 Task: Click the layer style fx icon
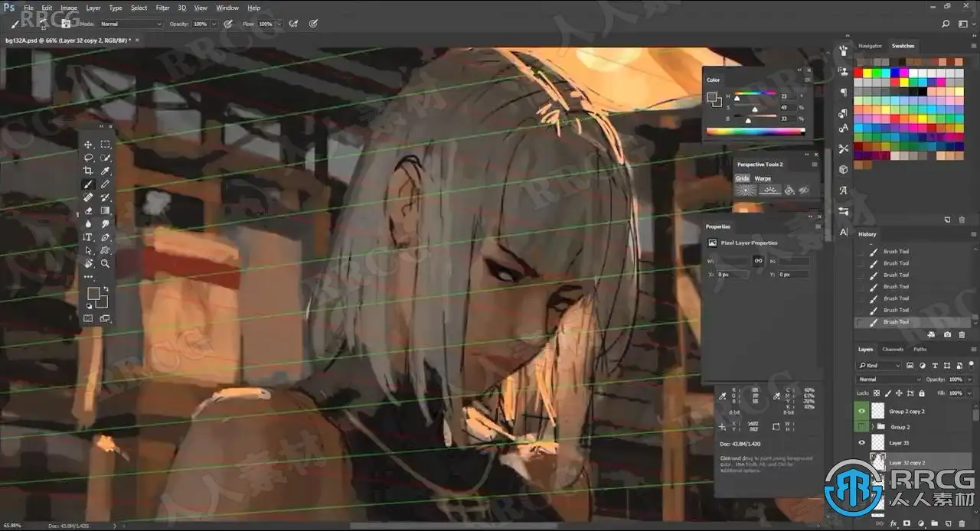[893, 523]
